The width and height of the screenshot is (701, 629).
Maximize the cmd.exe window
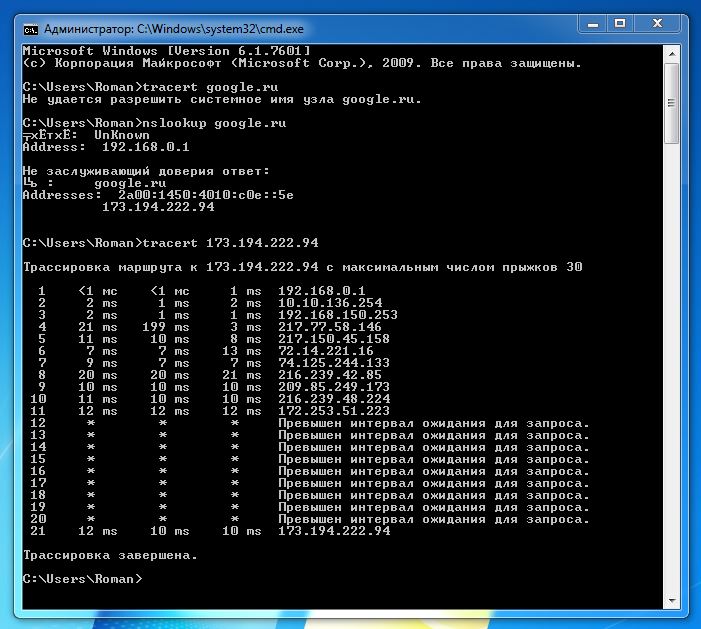620,24
